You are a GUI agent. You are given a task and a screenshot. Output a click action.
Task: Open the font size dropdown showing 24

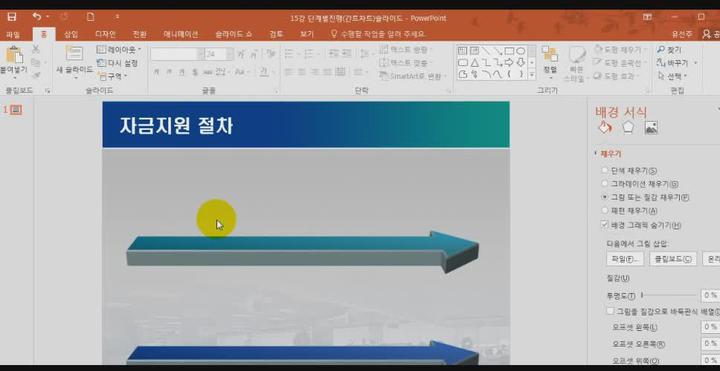point(230,54)
